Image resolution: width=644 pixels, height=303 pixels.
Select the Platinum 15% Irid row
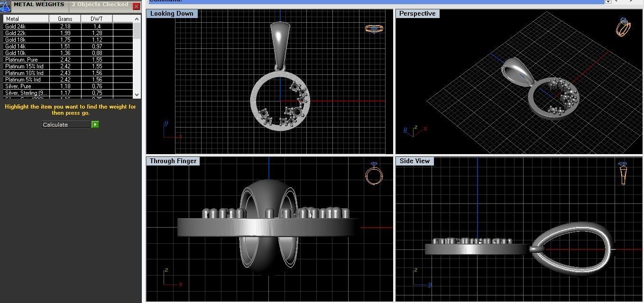68,66
